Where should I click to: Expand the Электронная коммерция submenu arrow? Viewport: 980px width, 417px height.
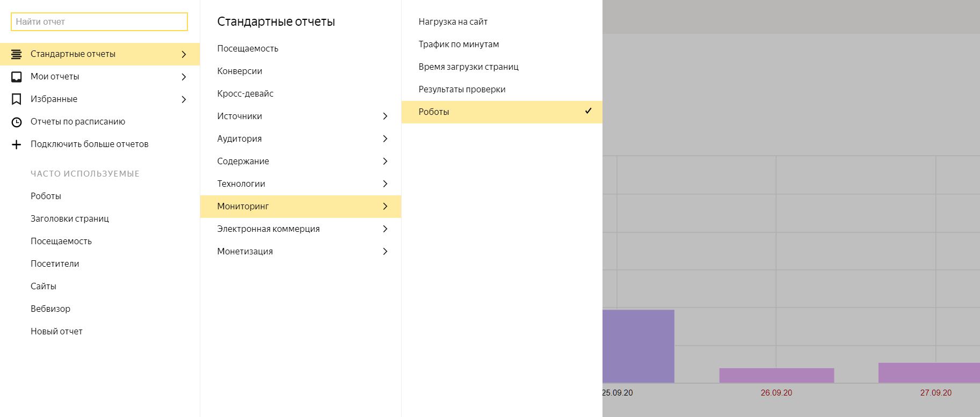[x=385, y=229]
